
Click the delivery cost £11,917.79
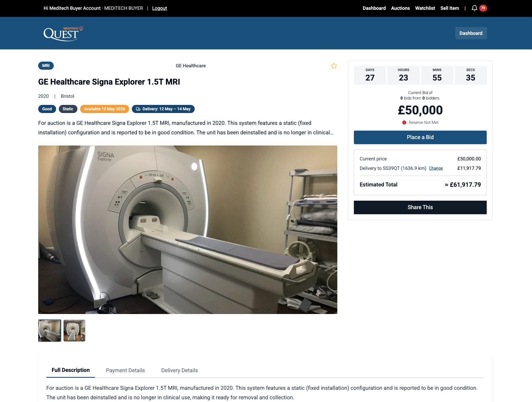(469, 168)
